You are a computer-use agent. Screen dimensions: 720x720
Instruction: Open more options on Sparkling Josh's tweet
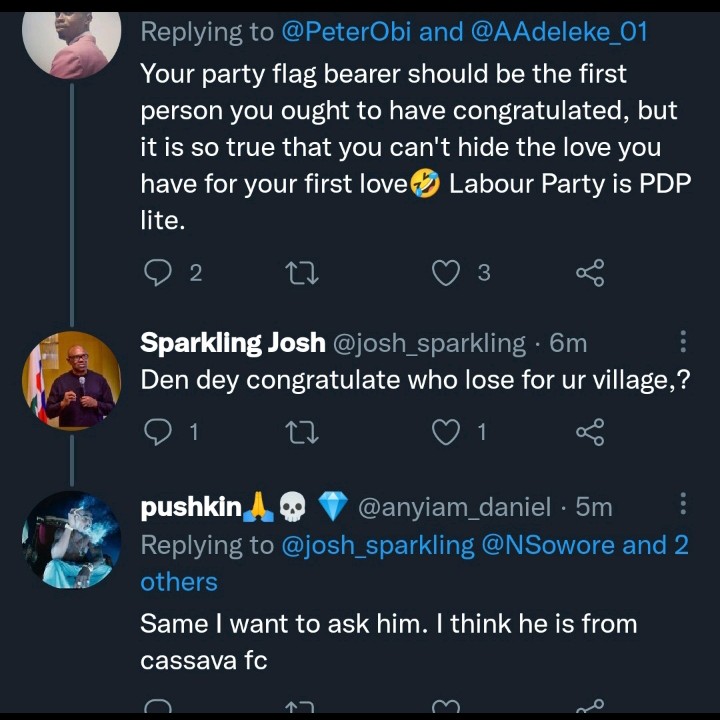[x=683, y=342]
